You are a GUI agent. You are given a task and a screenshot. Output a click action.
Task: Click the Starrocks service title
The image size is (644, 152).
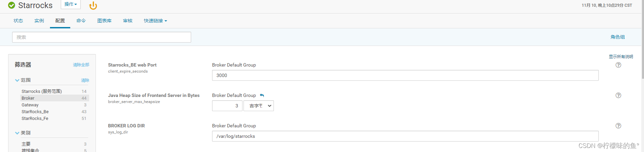35,5
